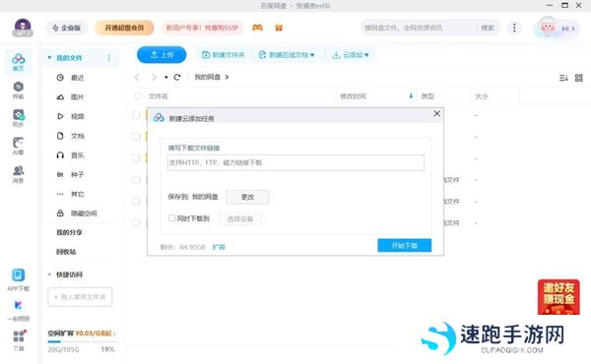Click the 修改时间 sort arrow icon
Image resolution: width=591 pixels, height=364 pixels.
411,96
